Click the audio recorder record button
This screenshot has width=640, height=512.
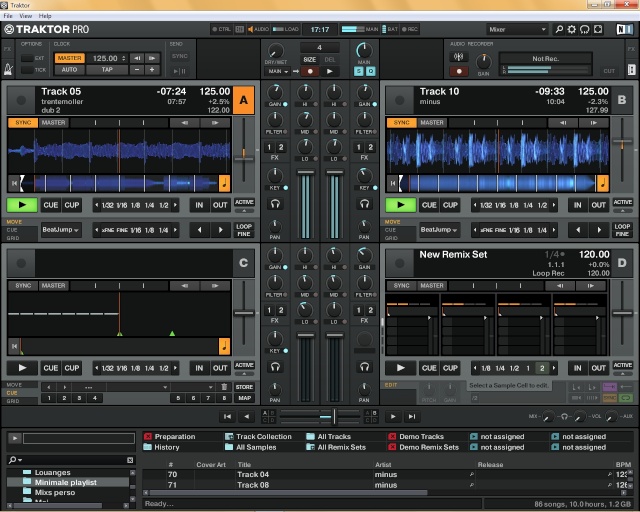[x=459, y=71]
